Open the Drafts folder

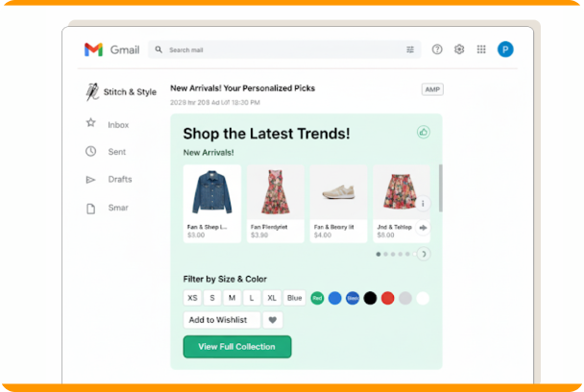point(119,180)
